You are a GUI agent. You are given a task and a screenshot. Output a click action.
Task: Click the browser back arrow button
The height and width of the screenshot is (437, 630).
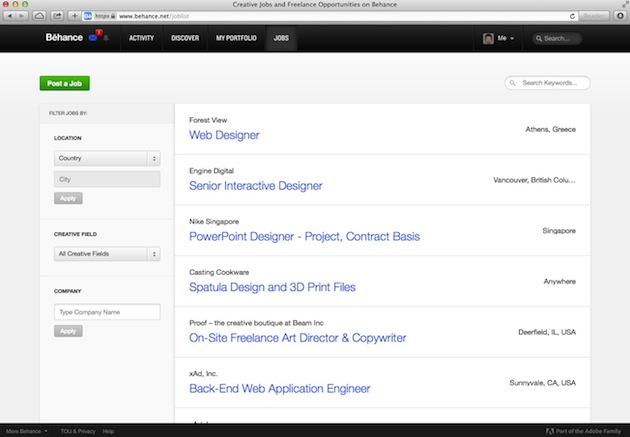(10, 16)
